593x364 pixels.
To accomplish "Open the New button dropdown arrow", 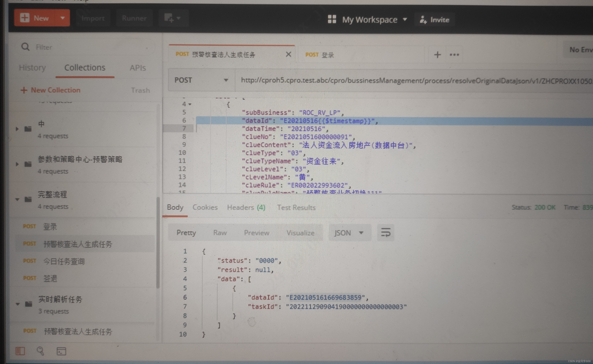I will click(x=62, y=18).
